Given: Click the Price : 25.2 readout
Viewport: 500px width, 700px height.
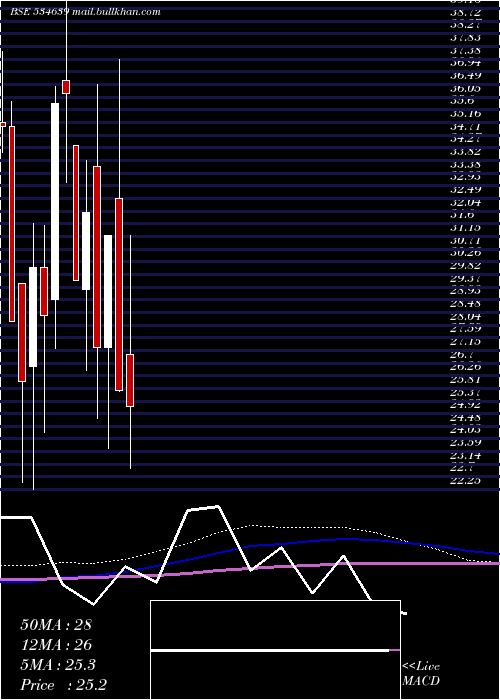Looking at the screenshot, I should 63,685.
